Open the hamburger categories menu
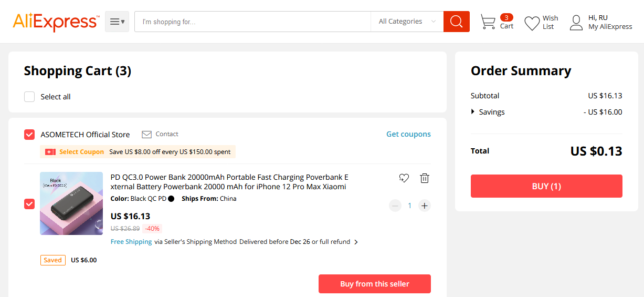Screen dimensions: 644x297 [117, 22]
